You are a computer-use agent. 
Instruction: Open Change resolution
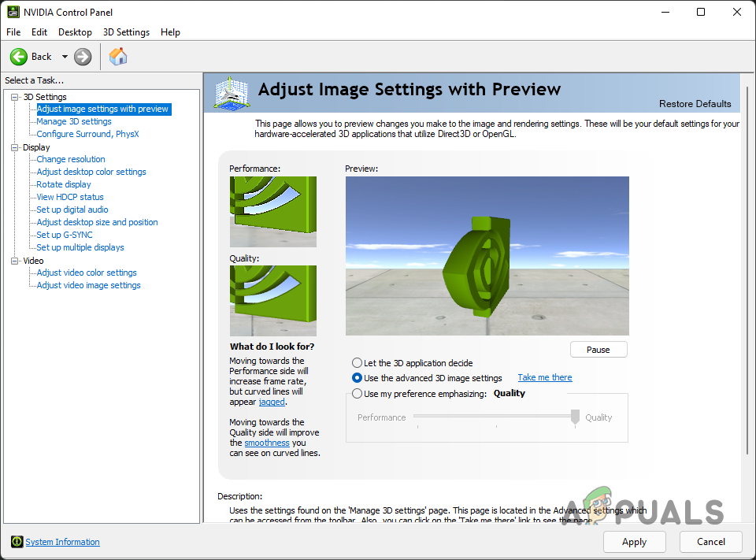pyautogui.click(x=71, y=159)
